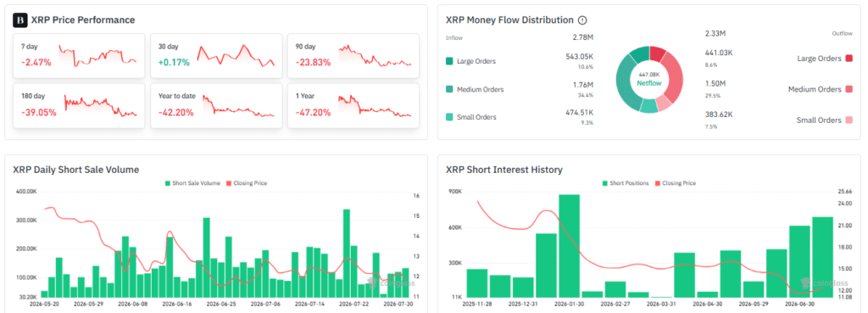Open the 7 day performance card
The height and width of the screenshot is (313, 868).
[x=79, y=55]
